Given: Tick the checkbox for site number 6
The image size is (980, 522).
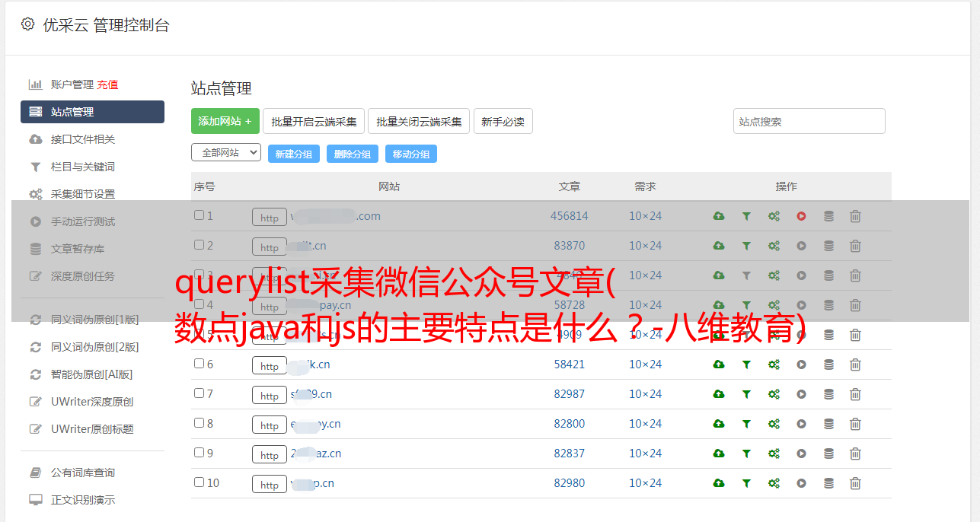Looking at the screenshot, I should pyautogui.click(x=199, y=364).
